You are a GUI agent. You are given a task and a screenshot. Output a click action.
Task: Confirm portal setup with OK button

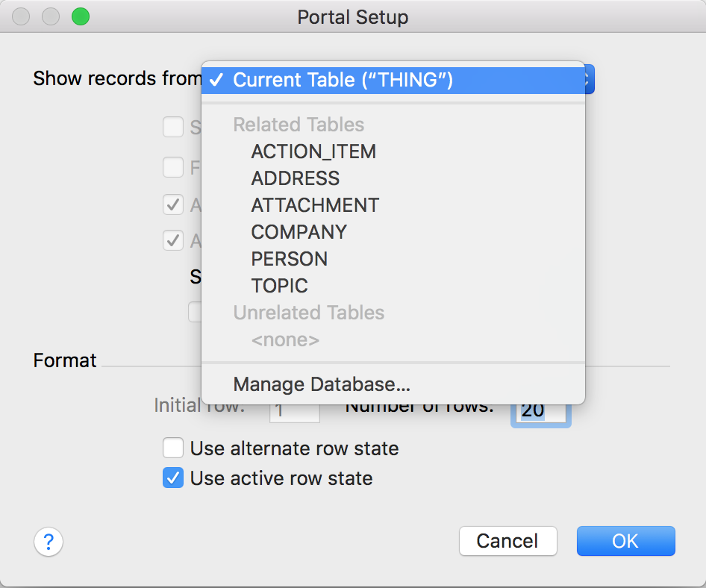(x=625, y=541)
